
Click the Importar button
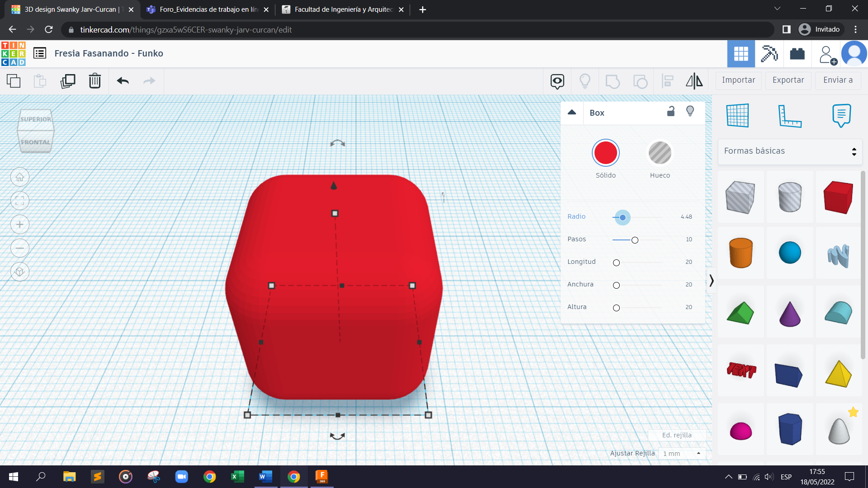click(738, 80)
